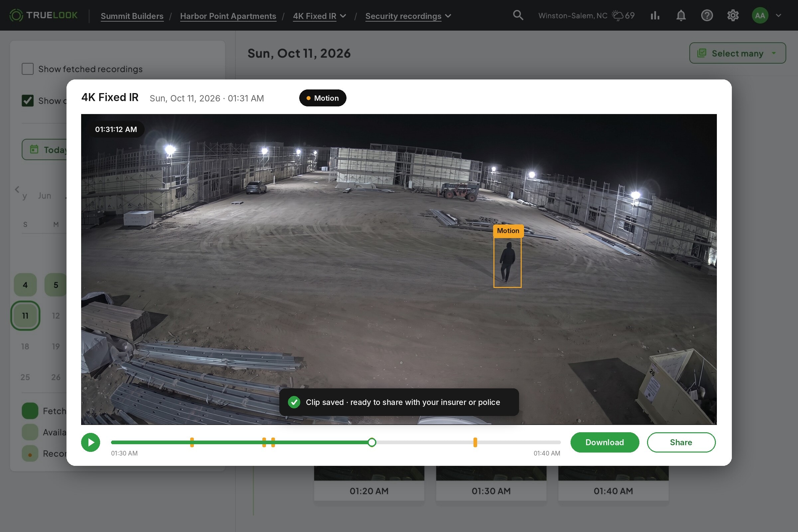Click the Winston-Salem, NC location text
This screenshot has height=532, width=798.
(573, 16)
